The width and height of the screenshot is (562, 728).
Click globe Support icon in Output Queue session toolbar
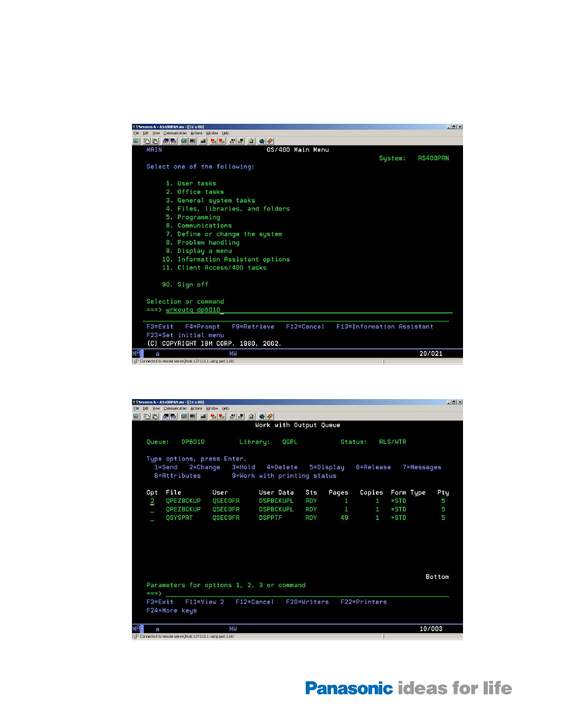point(262,416)
